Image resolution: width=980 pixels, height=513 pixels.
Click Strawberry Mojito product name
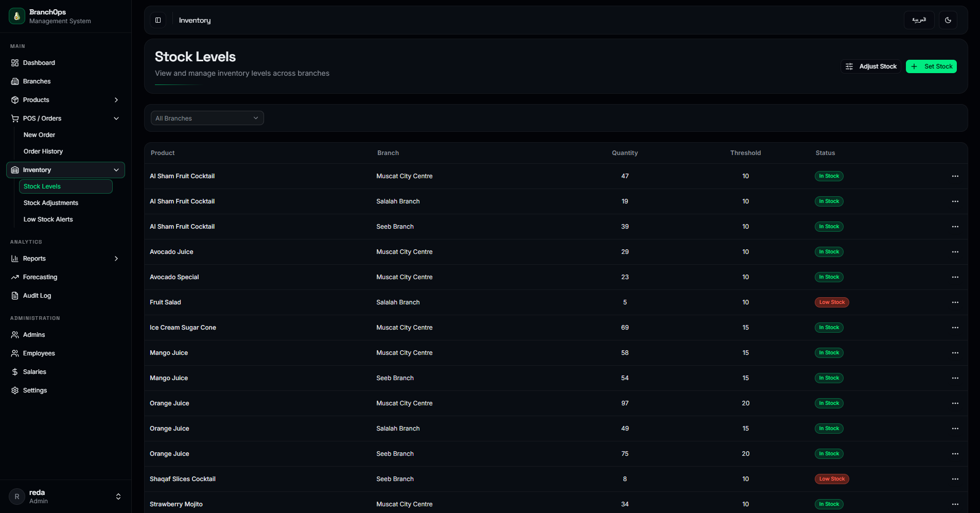click(176, 504)
